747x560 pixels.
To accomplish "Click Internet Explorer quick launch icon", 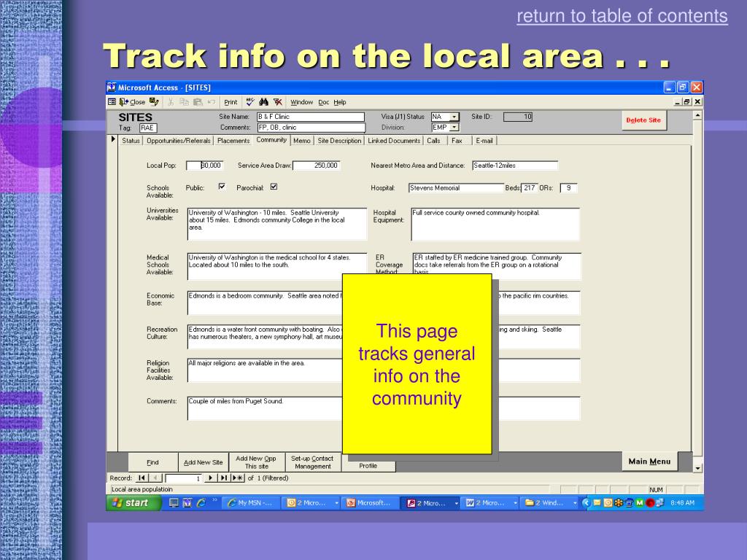I will click(201, 503).
